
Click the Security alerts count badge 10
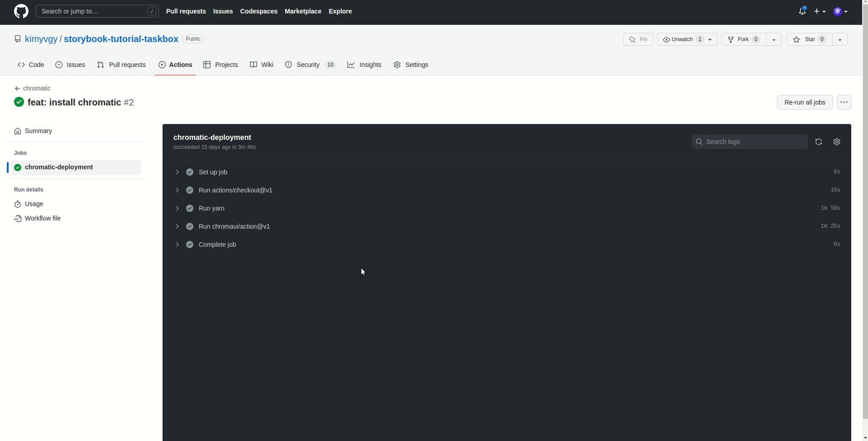330,65
